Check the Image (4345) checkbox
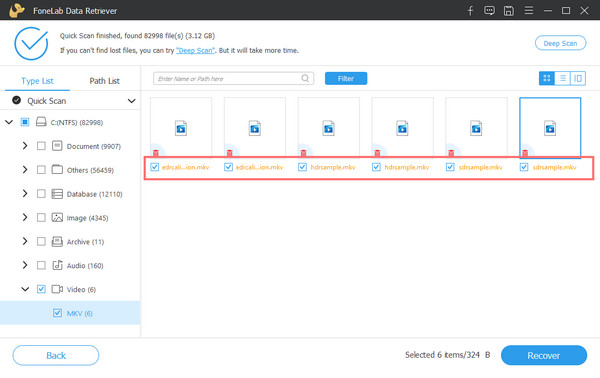 click(41, 217)
